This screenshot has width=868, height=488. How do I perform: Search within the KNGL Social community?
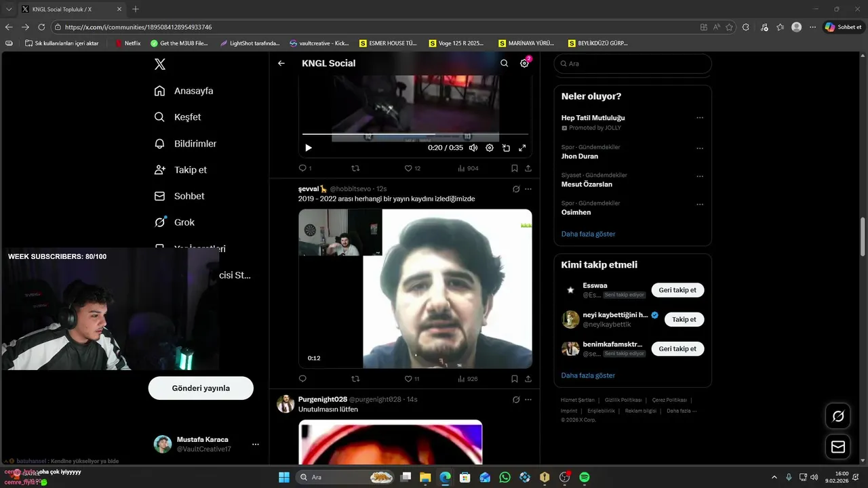(x=504, y=63)
